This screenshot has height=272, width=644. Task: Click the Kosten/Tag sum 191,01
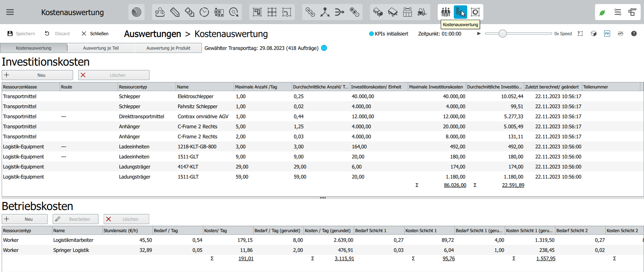click(x=246, y=258)
